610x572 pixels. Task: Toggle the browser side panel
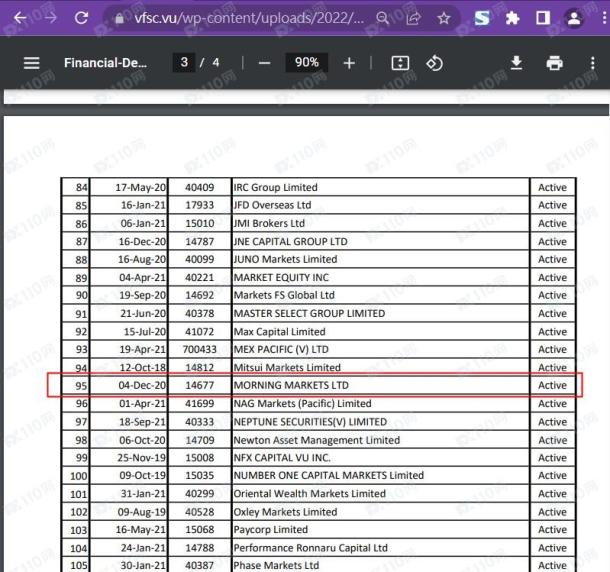click(x=543, y=18)
